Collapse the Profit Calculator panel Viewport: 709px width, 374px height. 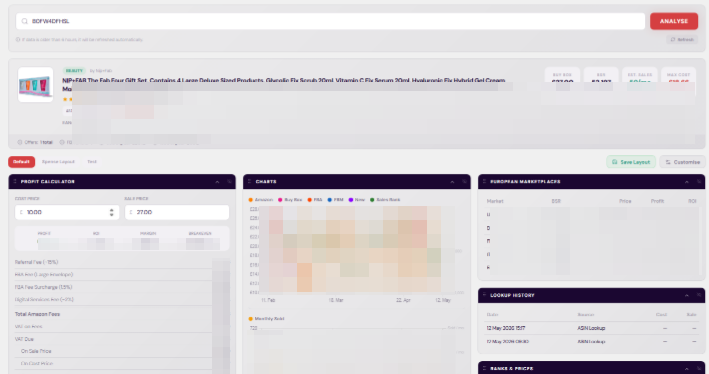[217, 182]
